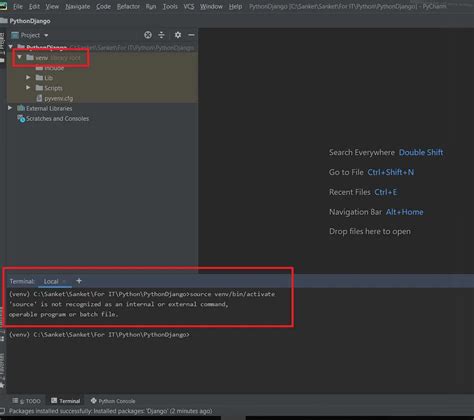Select Scratches and Consoles item
Viewport: 474px width, 420px height.
(x=53, y=119)
